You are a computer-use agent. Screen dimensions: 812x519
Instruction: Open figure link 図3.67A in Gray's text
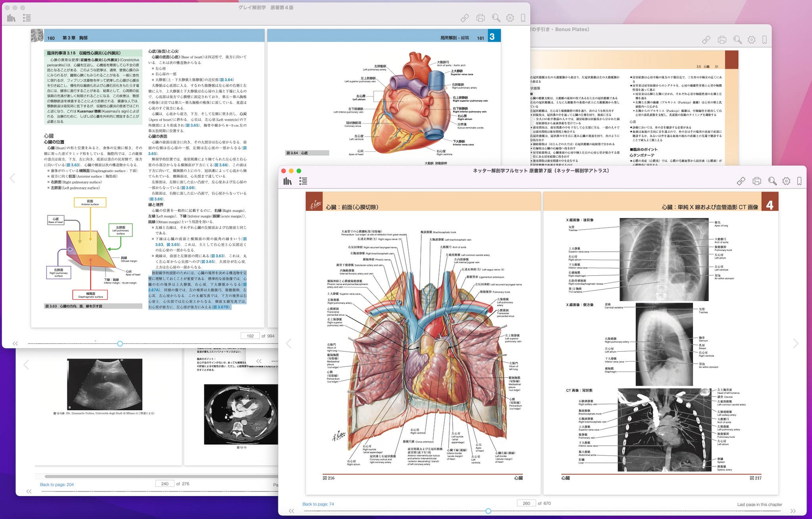click(x=153, y=290)
